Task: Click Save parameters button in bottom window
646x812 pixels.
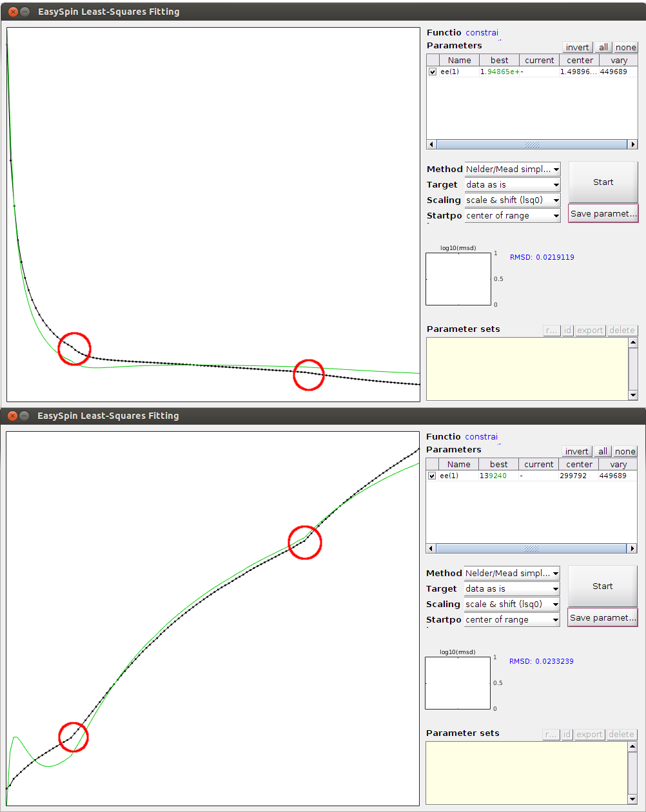Action: point(603,618)
